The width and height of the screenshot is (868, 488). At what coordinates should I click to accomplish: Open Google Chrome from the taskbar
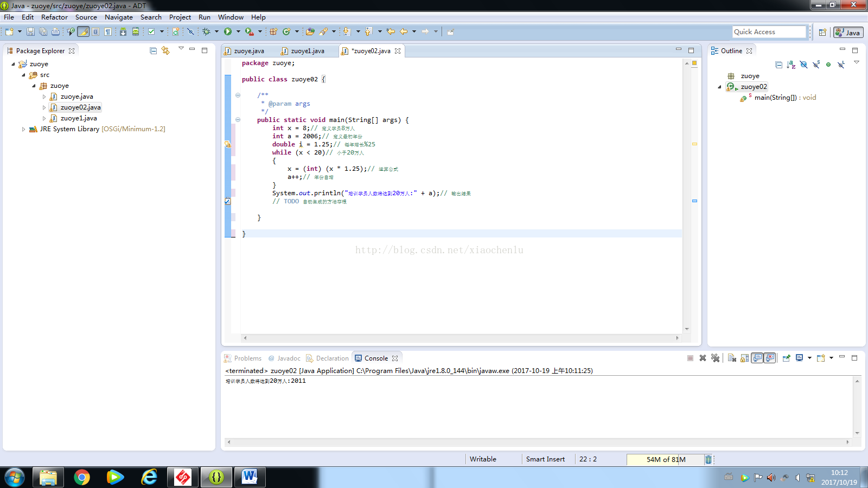pos(82,477)
